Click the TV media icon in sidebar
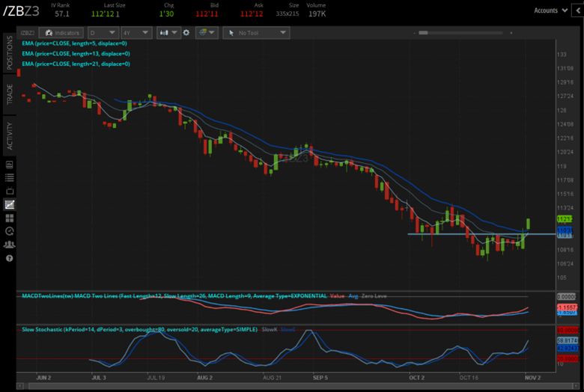This screenshot has width=584, height=392. (9, 191)
